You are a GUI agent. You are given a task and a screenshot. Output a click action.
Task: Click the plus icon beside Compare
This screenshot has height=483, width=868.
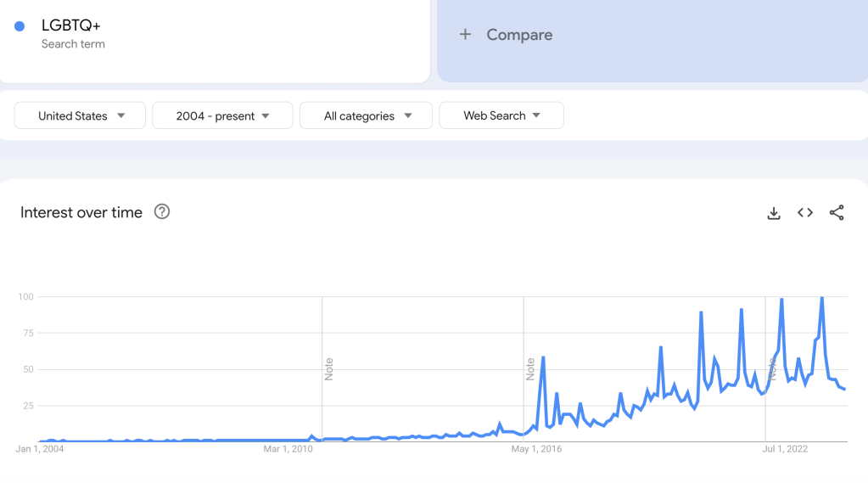(x=465, y=35)
